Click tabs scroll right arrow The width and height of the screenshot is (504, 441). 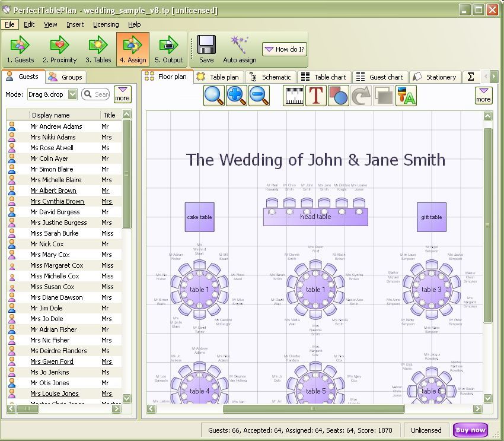pos(494,77)
